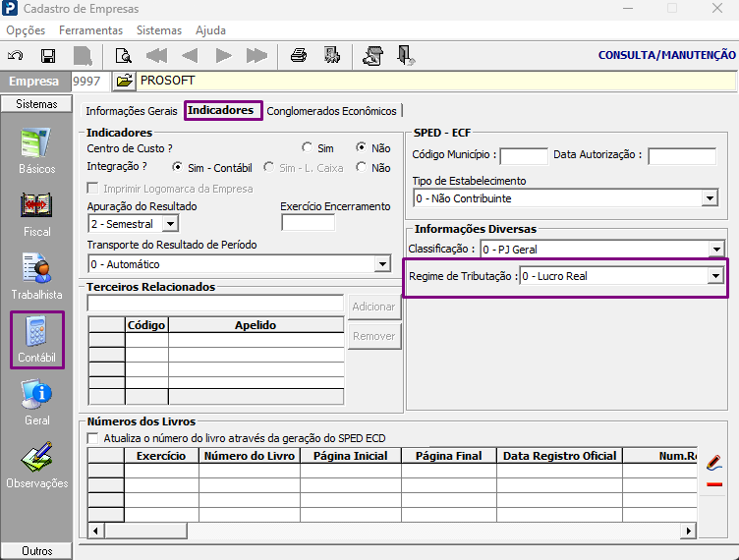Click the Página Inicial column header

[351, 456]
